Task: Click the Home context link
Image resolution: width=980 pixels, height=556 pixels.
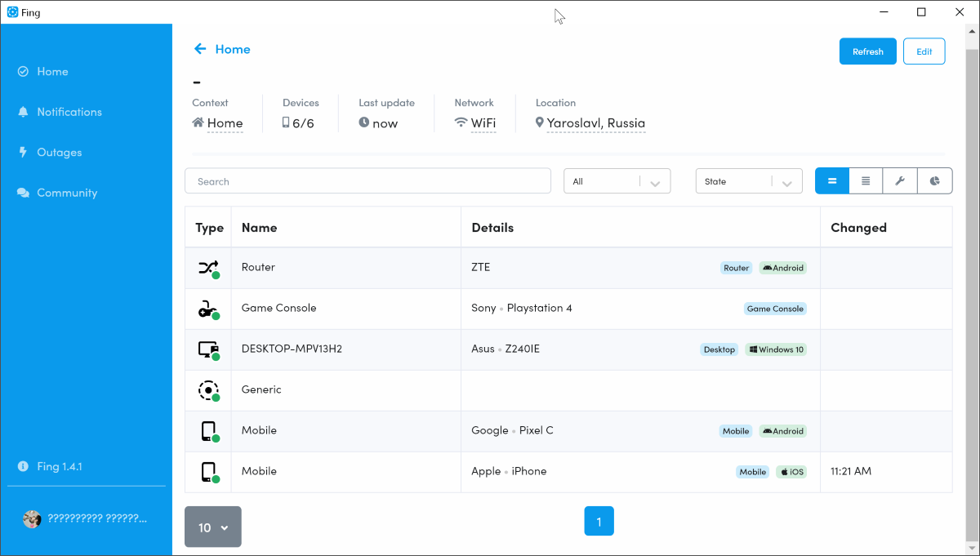Action: (x=225, y=124)
